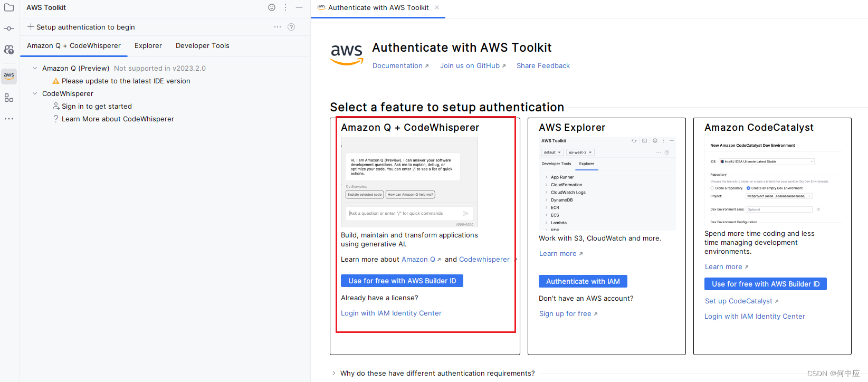868x382 pixels.
Task: Open the Amazon Q chat sidebar icon
Action: pos(9,50)
